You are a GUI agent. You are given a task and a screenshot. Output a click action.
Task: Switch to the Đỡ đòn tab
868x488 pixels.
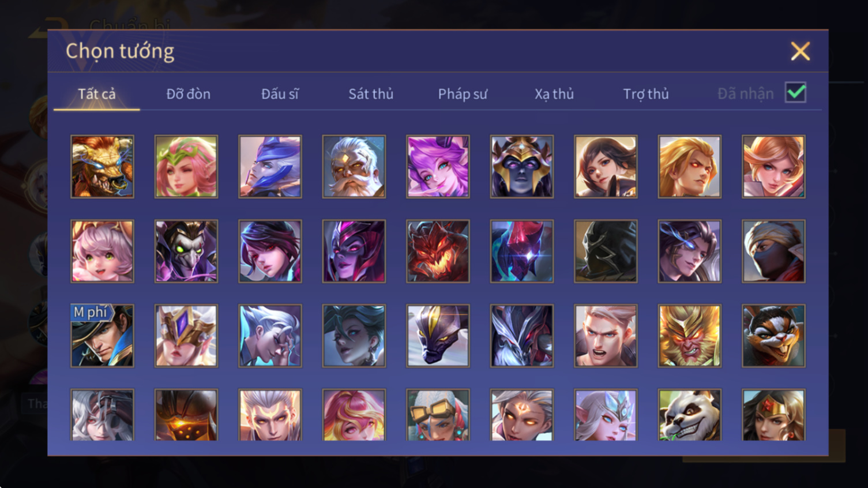point(189,93)
